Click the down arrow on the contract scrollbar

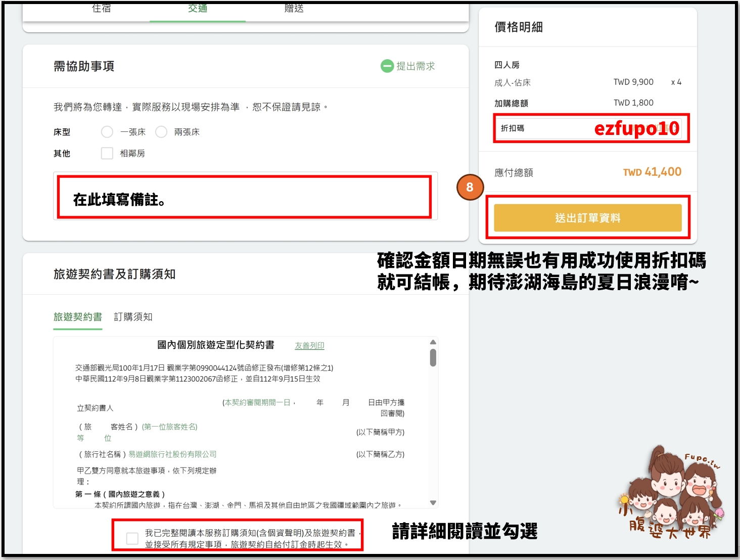(x=432, y=503)
